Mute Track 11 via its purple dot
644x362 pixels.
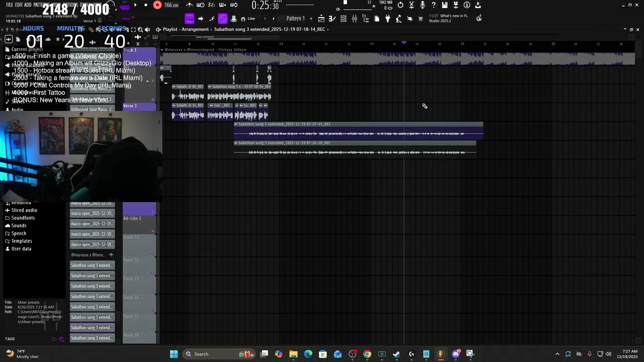point(153,254)
